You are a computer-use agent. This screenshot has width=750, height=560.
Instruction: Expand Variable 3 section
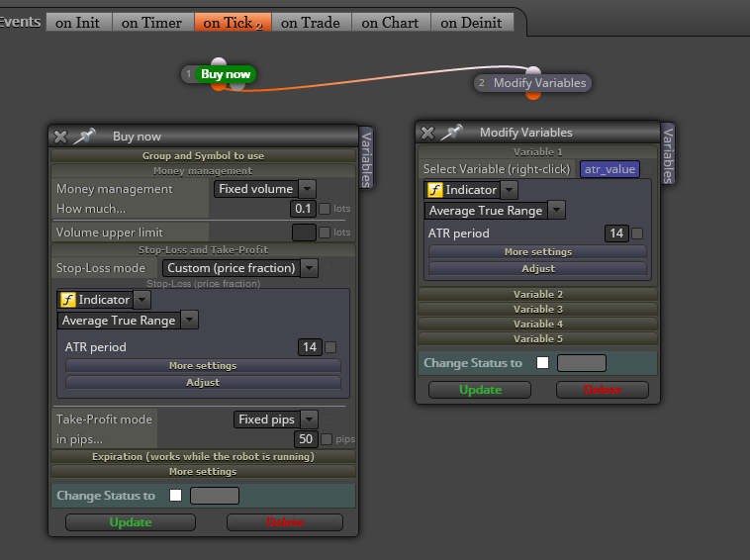click(538, 309)
